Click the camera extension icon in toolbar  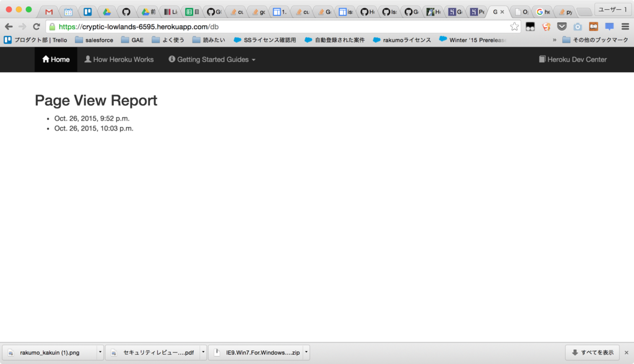point(577,27)
